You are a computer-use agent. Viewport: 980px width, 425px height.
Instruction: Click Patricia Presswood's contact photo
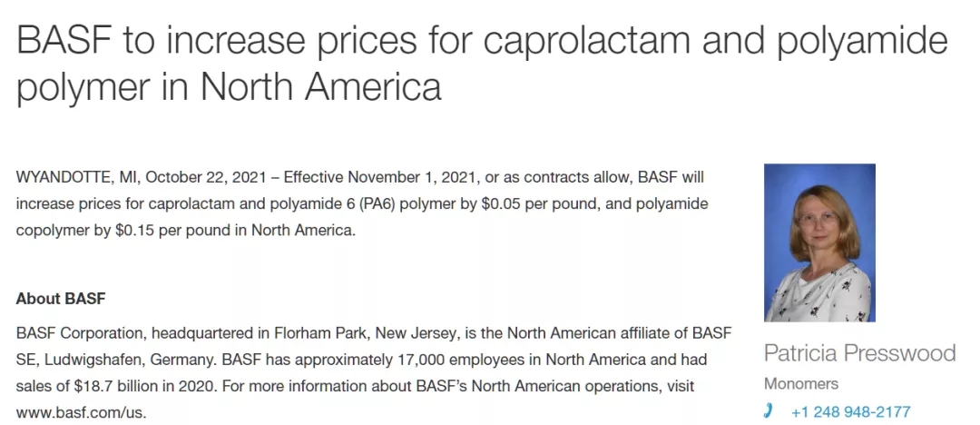click(819, 242)
